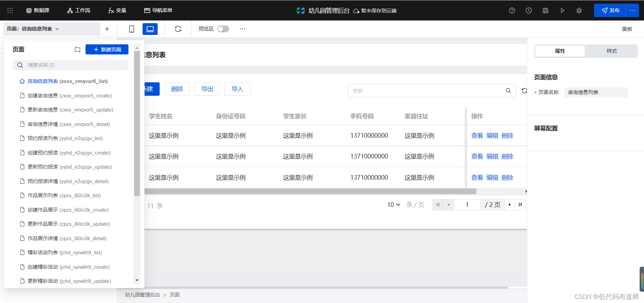This screenshot has width=644, height=303.
Task: Click the page list scroll-down arrow
Action: tap(137, 280)
